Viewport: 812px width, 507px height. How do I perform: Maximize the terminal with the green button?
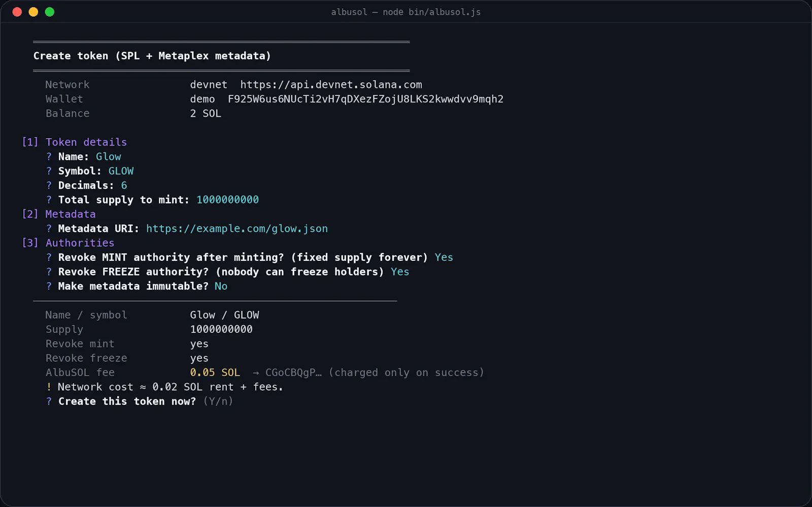pos(50,12)
